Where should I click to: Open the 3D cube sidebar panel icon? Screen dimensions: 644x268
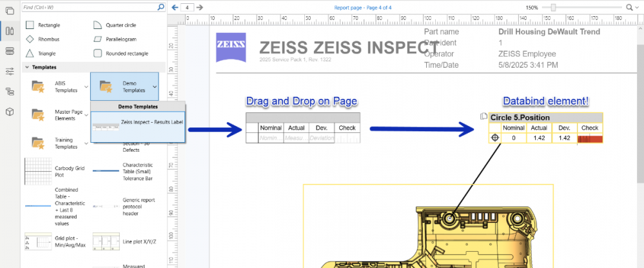pyautogui.click(x=10, y=112)
